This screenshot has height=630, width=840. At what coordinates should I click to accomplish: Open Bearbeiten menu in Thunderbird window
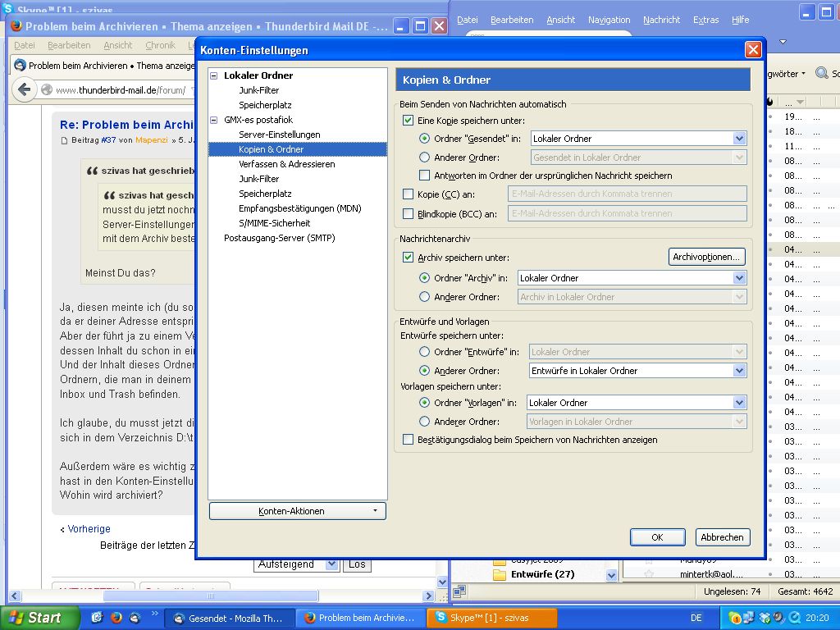coord(512,20)
